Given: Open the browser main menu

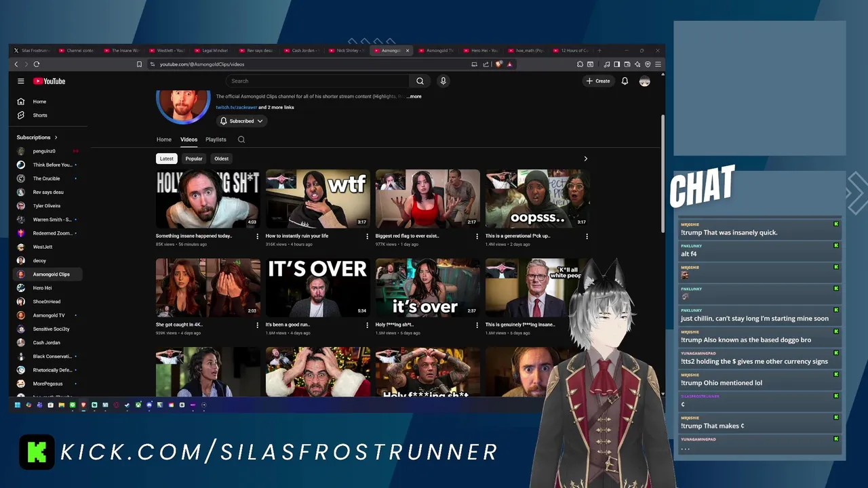Looking at the screenshot, I should pyautogui.click(x=658, y=64).
